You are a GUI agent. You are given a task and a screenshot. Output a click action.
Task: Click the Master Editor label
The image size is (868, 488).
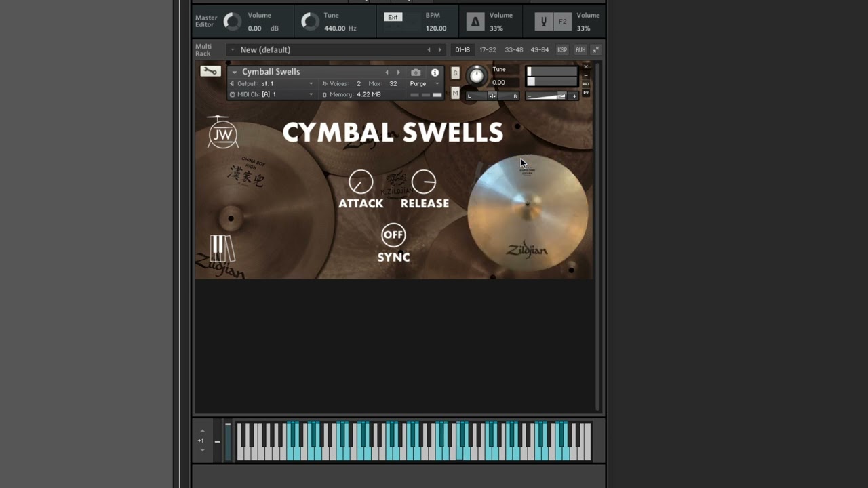click(x=206, y=21)
